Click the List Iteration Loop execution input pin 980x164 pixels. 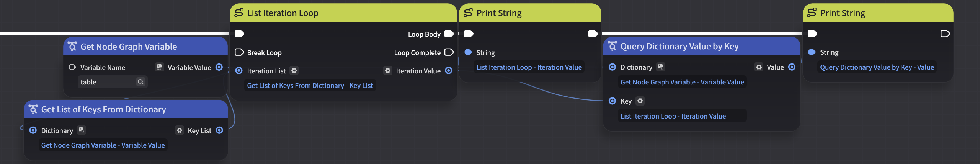coord(239,34)
